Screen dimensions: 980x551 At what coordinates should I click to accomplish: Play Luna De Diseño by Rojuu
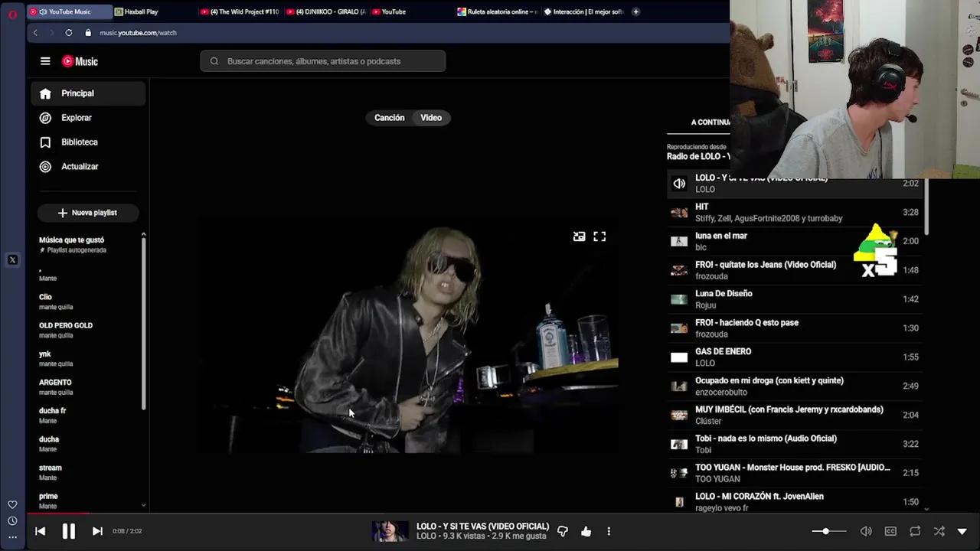click(795, 299)
